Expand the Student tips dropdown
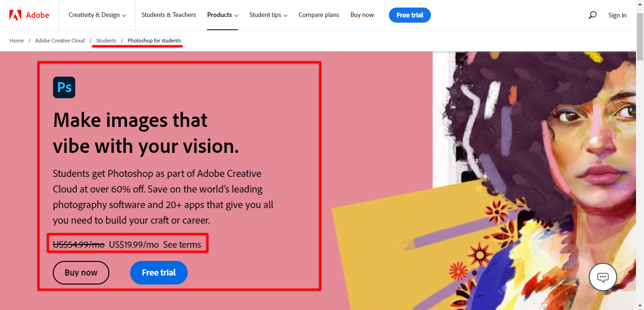 [x=268, y=15]
